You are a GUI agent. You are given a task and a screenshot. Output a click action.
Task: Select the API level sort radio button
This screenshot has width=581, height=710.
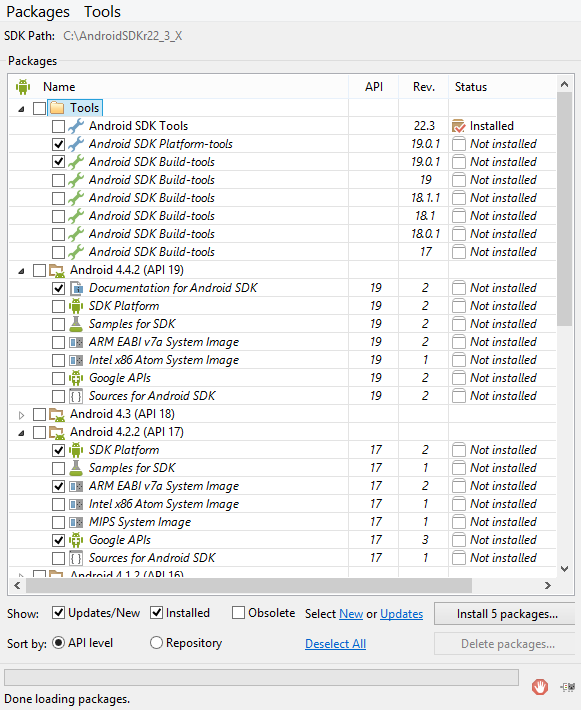pos(58,643)
